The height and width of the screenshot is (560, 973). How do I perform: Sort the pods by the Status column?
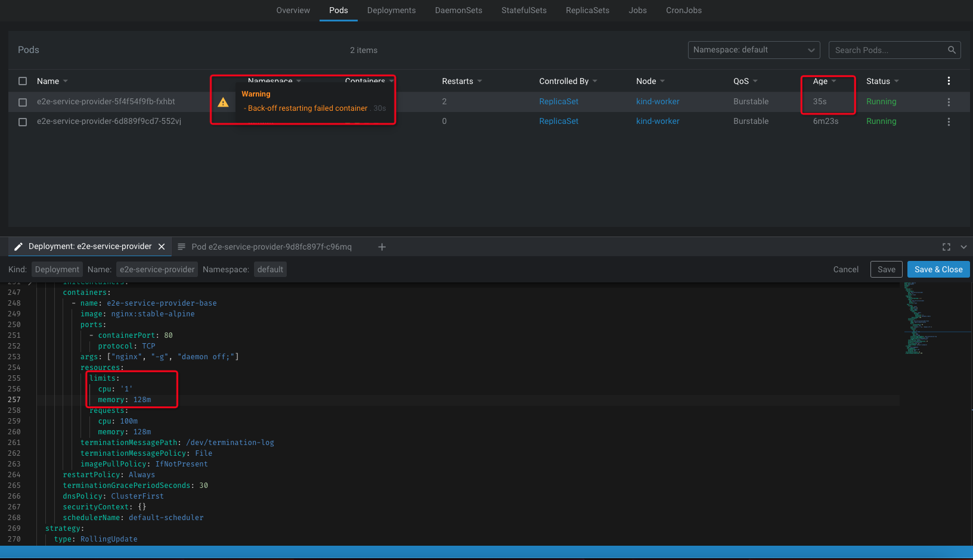[x=882, y=81]
